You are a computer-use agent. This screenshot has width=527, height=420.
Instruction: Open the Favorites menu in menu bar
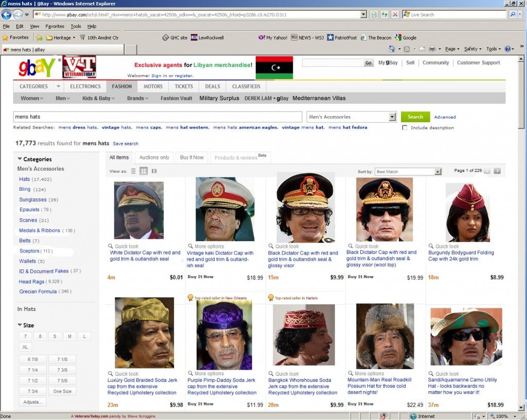pyautogui.click(x=55, y=26)
